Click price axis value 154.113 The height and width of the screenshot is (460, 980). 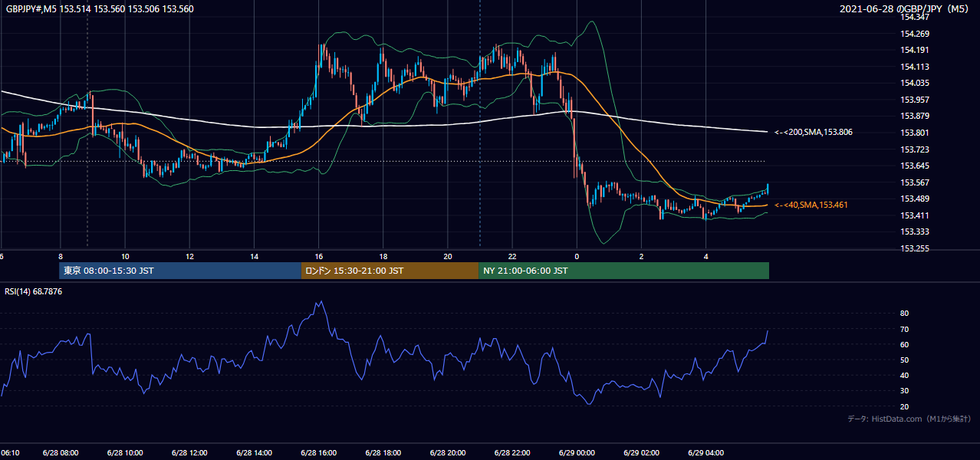click(914, 67)
